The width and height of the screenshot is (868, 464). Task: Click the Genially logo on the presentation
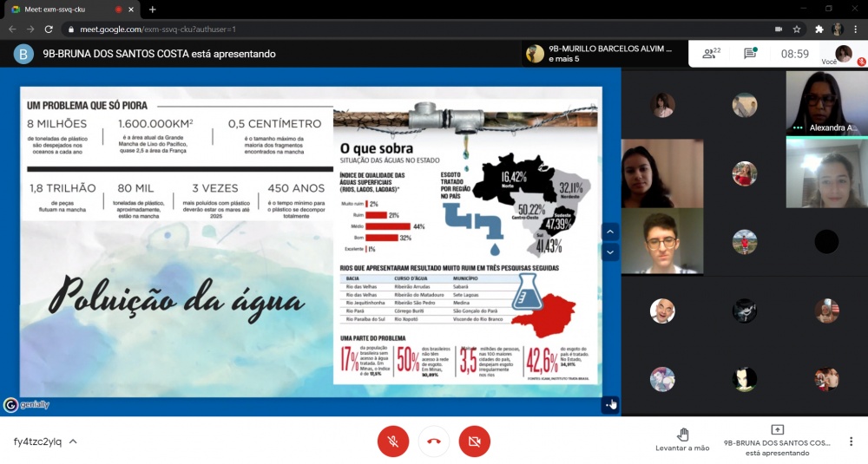(x=26, y=405)
